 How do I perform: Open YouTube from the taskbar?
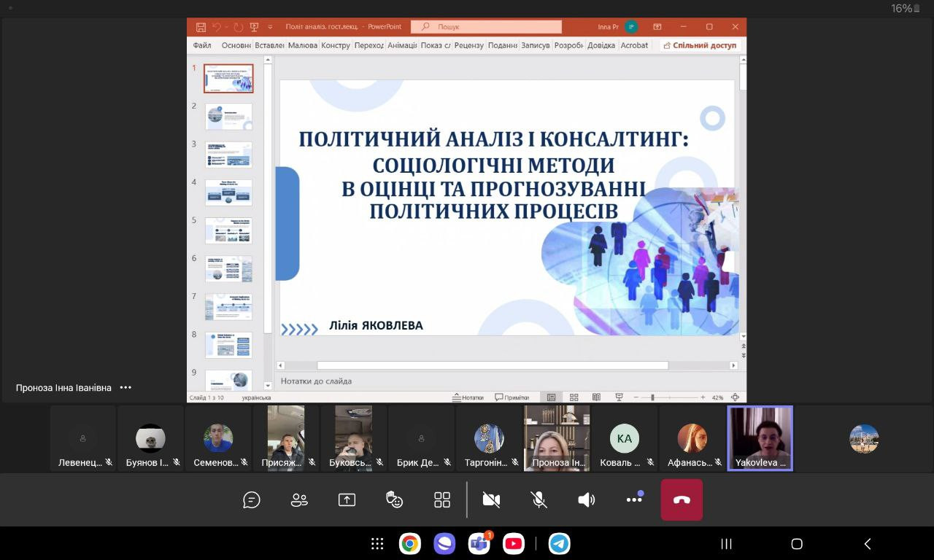(x=514, y=544)
